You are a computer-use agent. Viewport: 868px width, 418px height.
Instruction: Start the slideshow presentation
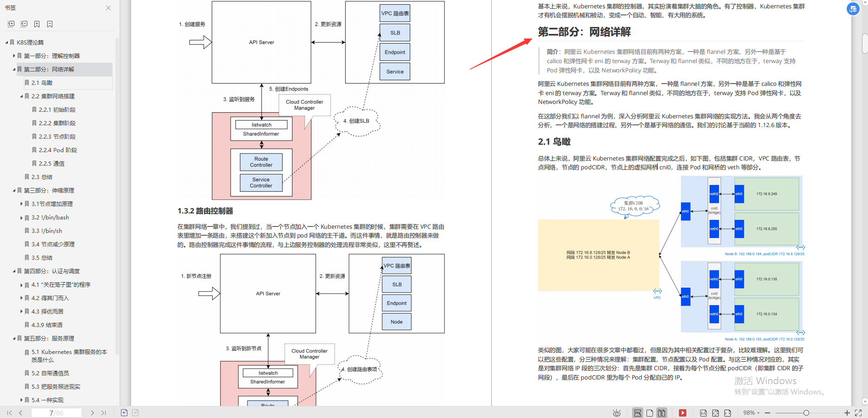tap(683, 413)
